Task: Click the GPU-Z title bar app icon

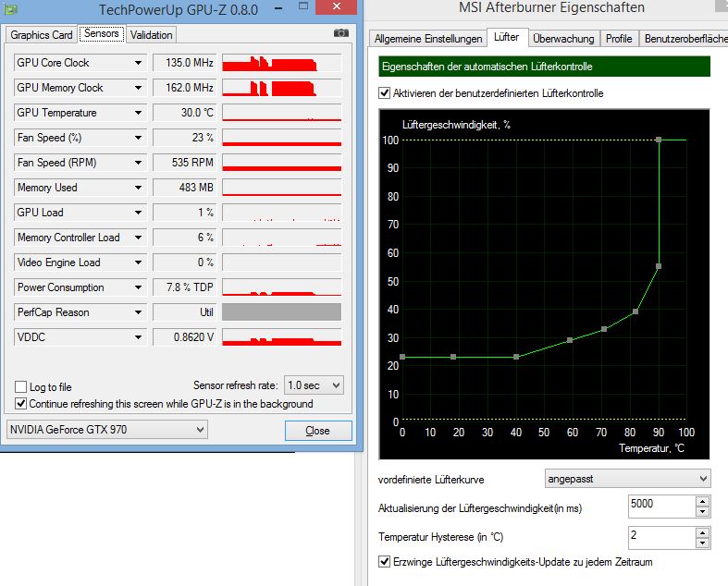Action: click(x=10, y=9)
